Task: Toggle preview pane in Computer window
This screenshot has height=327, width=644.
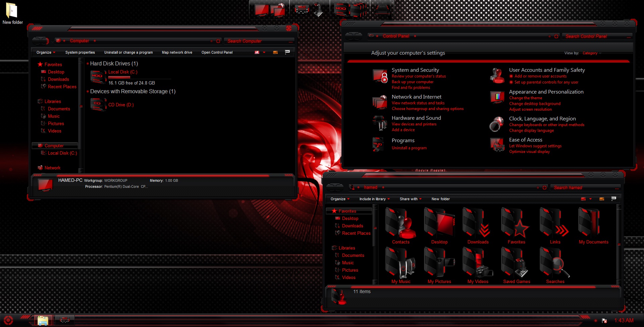Action: (x=275, y=52)
